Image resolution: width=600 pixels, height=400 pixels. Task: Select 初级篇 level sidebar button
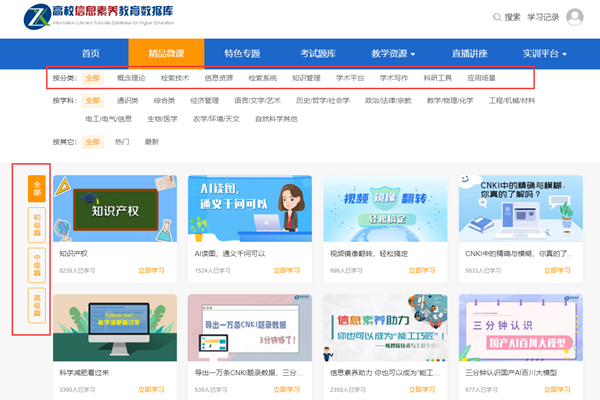pyautogui.click(x=37, y=225)
